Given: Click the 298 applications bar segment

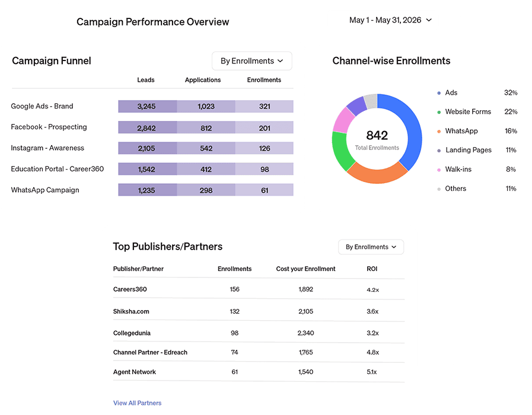Looking at the screenshot, I should pos(206,190).
